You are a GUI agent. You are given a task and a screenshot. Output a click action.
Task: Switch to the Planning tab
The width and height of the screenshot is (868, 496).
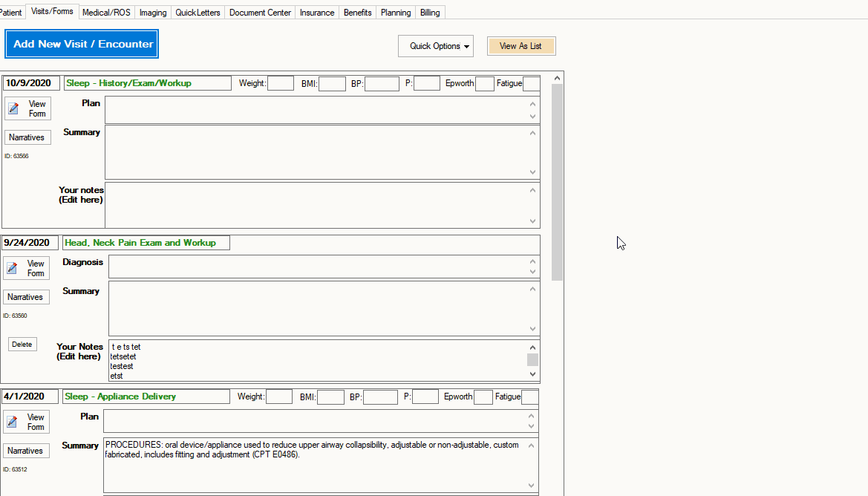pyautogui.click(x=396, y=12)
